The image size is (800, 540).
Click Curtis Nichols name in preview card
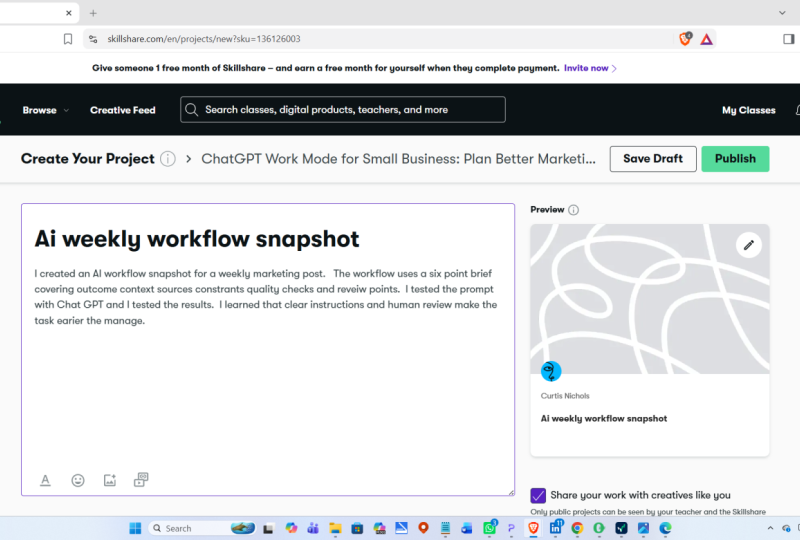[565, 396]
